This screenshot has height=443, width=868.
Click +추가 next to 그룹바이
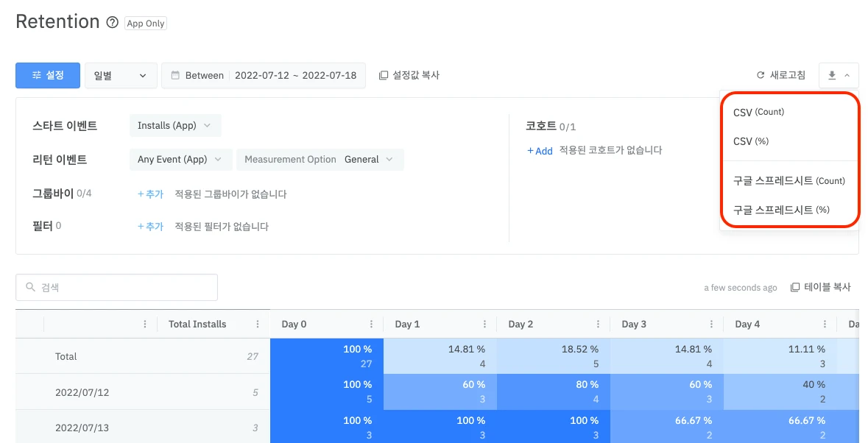coord(151,194)
